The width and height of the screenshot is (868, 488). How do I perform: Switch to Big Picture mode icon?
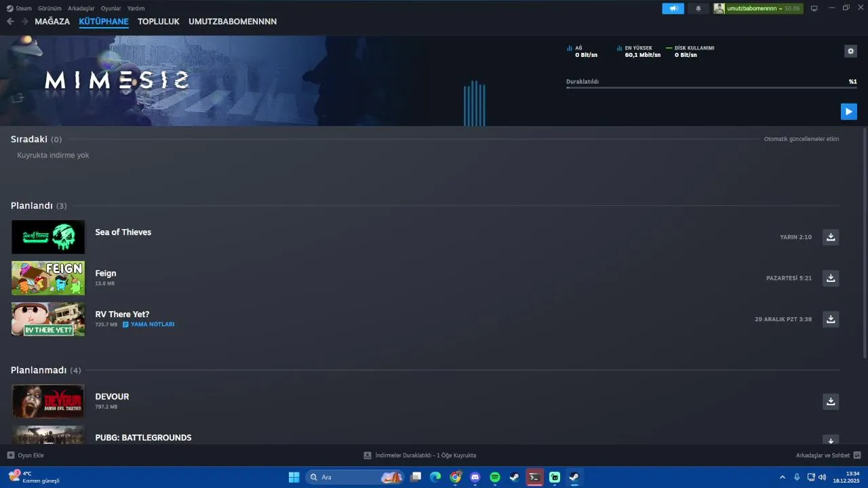coord(814,8)
